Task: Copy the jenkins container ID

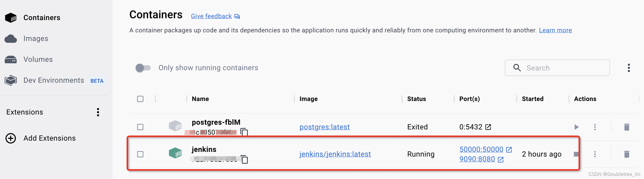Action: click(x=244, y=159)
